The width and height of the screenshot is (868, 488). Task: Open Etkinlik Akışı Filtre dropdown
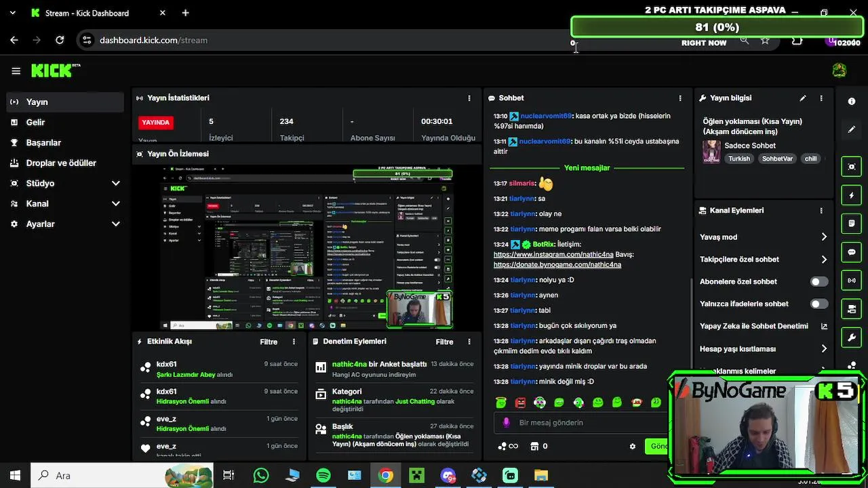269,342
